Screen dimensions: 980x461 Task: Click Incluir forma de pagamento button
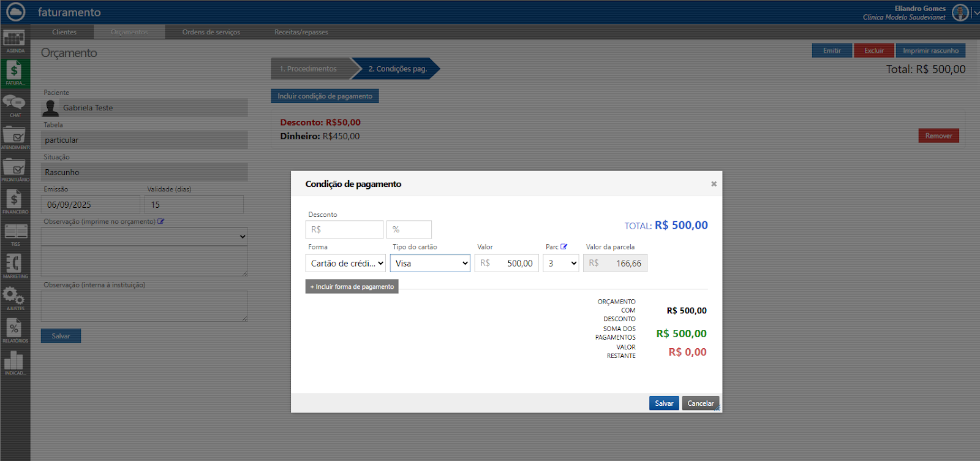[352, 286]
